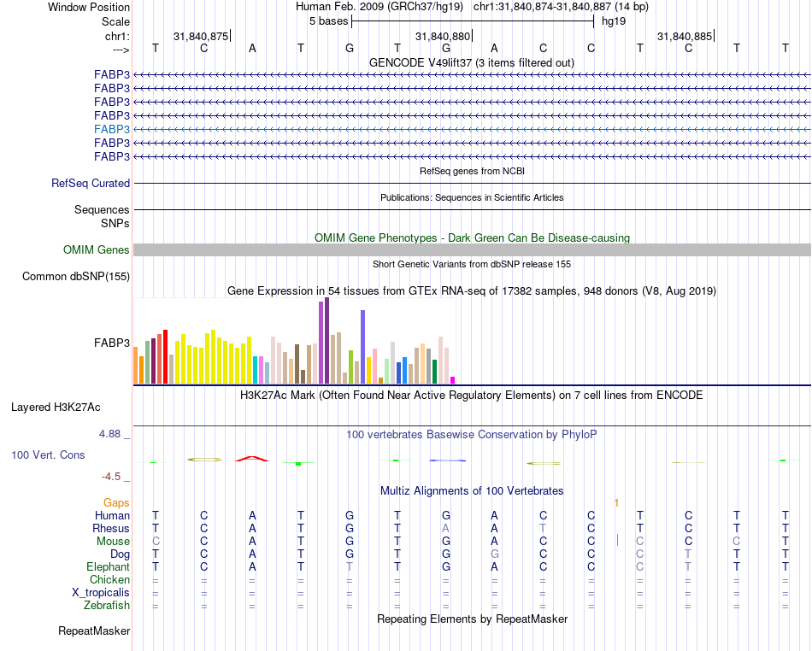Click the tallest dark purple GTEx bar
The width and height of the screenshot is (812, 651).
327,341
